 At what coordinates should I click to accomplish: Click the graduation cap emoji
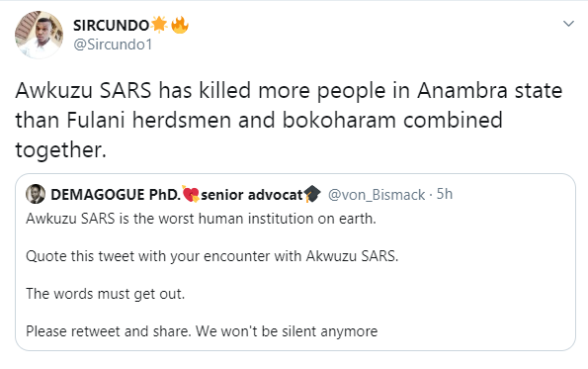(x=312, y=194)
